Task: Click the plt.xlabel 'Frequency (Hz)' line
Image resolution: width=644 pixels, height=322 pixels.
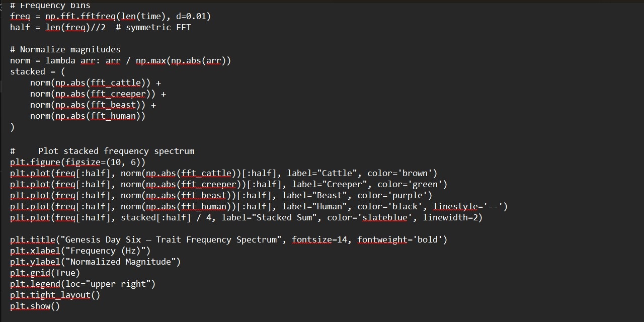Action: [80, 251]
